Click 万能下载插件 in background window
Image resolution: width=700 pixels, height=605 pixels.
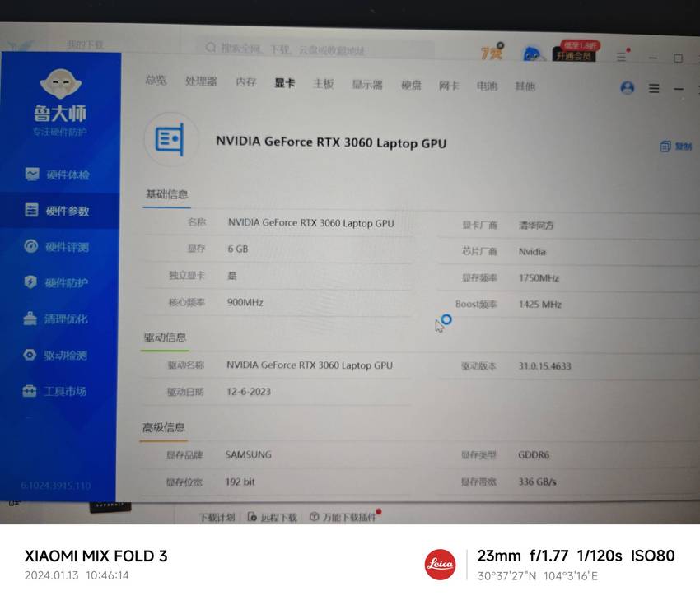click(x=343, y=517)
